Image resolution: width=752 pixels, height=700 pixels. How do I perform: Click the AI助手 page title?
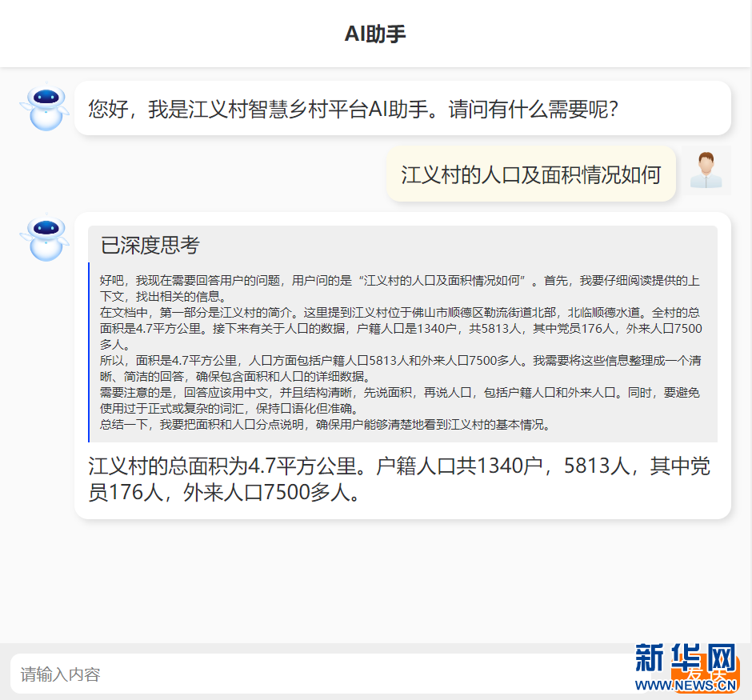375,34
